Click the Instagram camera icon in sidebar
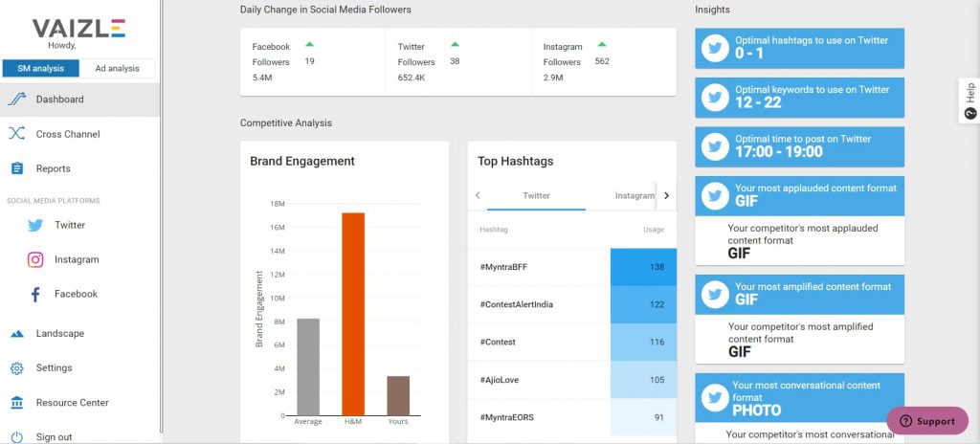The height and width of the screenshot is (444, 980). point(35,259)
